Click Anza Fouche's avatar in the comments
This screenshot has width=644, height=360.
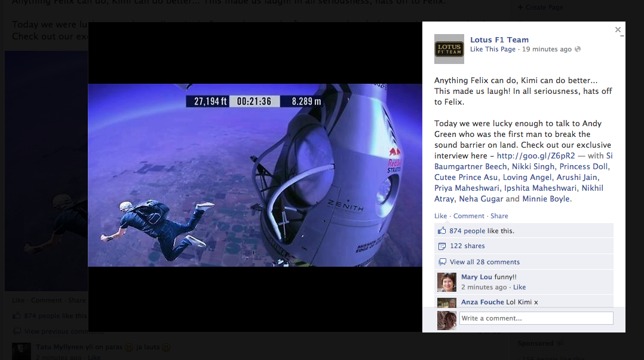tap(447, 303)
